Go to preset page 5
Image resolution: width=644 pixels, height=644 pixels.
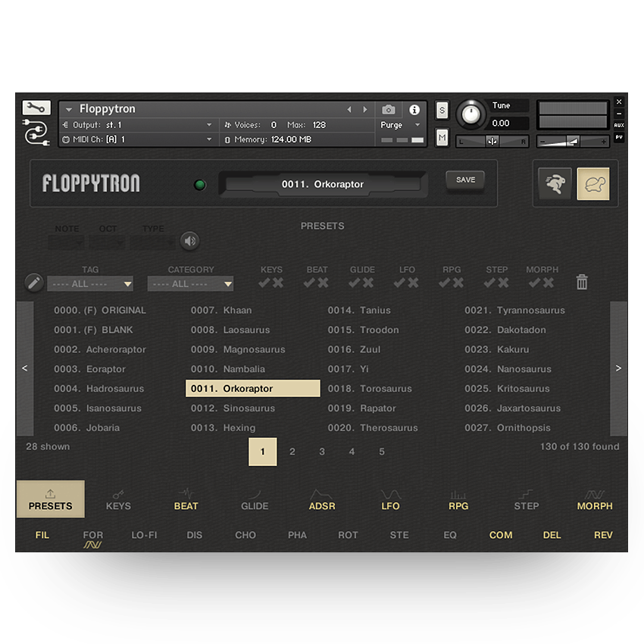(x=382, y=452)
